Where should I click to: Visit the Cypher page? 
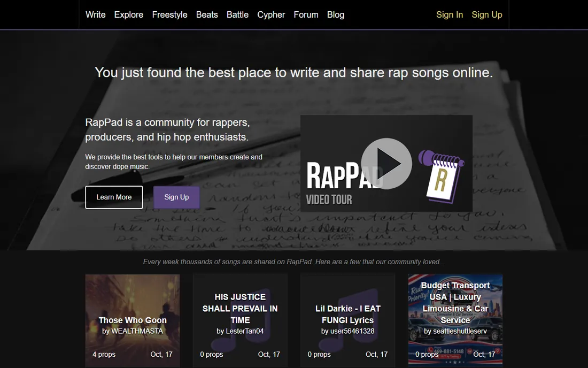(x=271, y=14)
